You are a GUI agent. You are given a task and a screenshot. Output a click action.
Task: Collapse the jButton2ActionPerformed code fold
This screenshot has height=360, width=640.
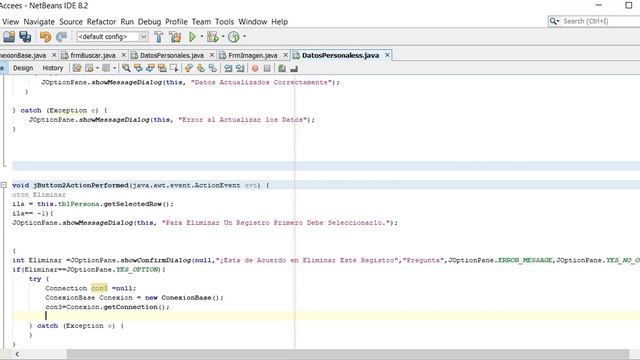tap(4, 185)
